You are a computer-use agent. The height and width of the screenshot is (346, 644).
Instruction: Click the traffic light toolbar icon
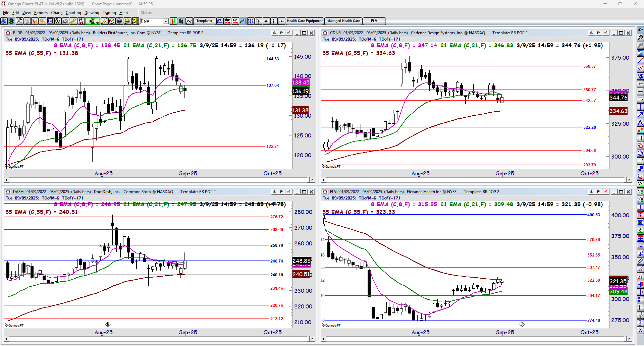[x=11, y=21]
